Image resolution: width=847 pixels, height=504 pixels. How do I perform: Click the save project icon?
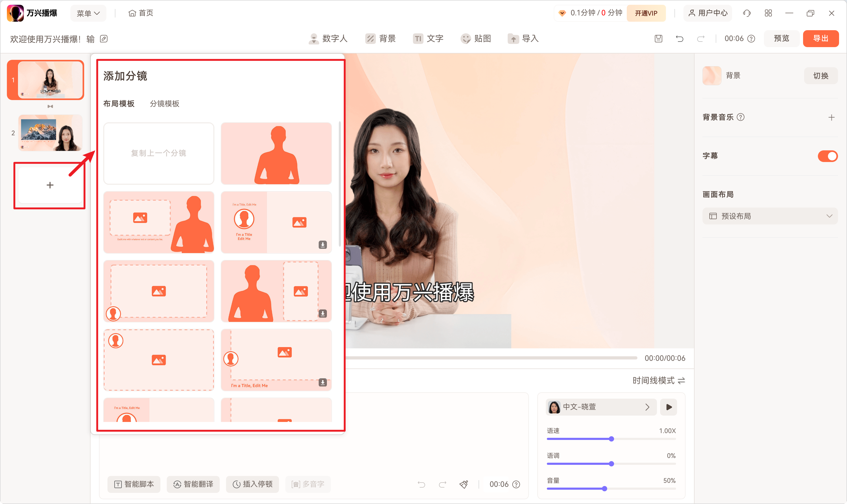pos(659,39)
